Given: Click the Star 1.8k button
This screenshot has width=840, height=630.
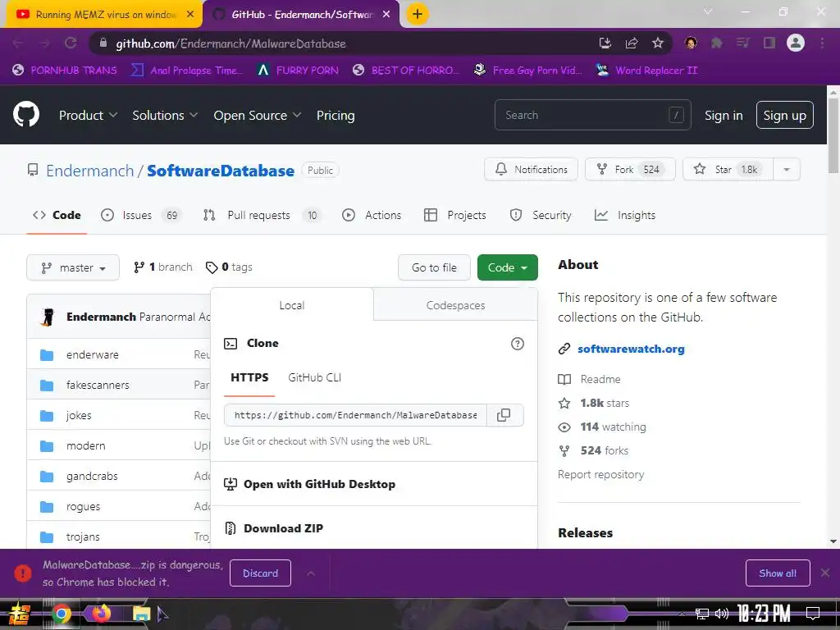Looking at the screenshot, I should (x=728, y=169).
